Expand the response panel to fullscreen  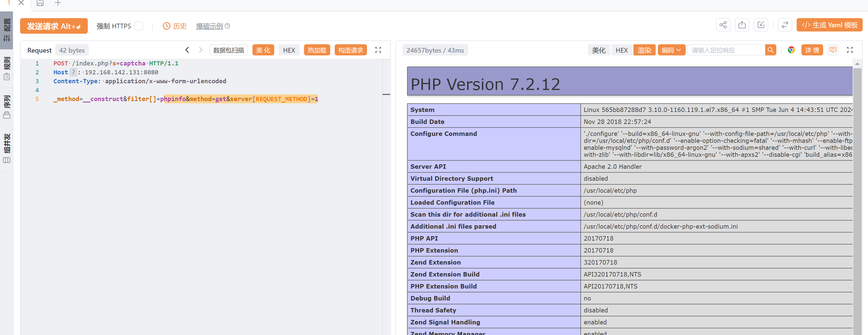[x=849, y=50]
